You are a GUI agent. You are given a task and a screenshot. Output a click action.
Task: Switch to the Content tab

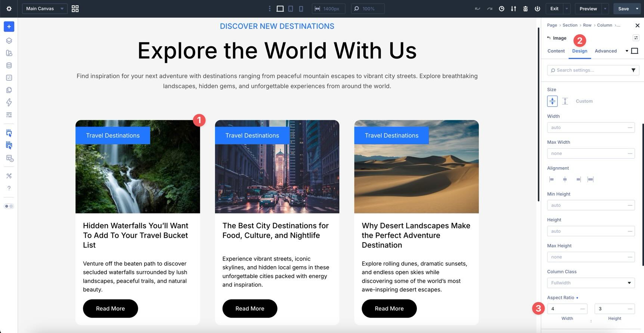[x=556, y=51]
